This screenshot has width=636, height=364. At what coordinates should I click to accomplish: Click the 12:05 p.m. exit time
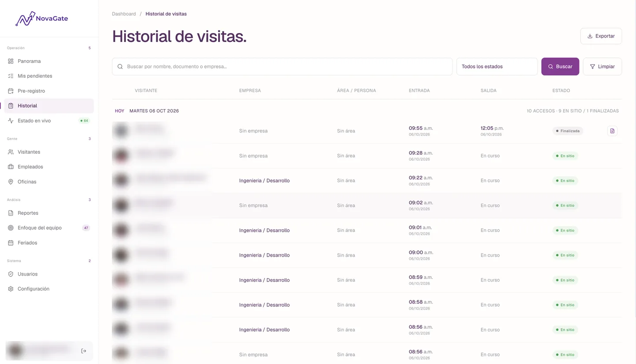492,128
